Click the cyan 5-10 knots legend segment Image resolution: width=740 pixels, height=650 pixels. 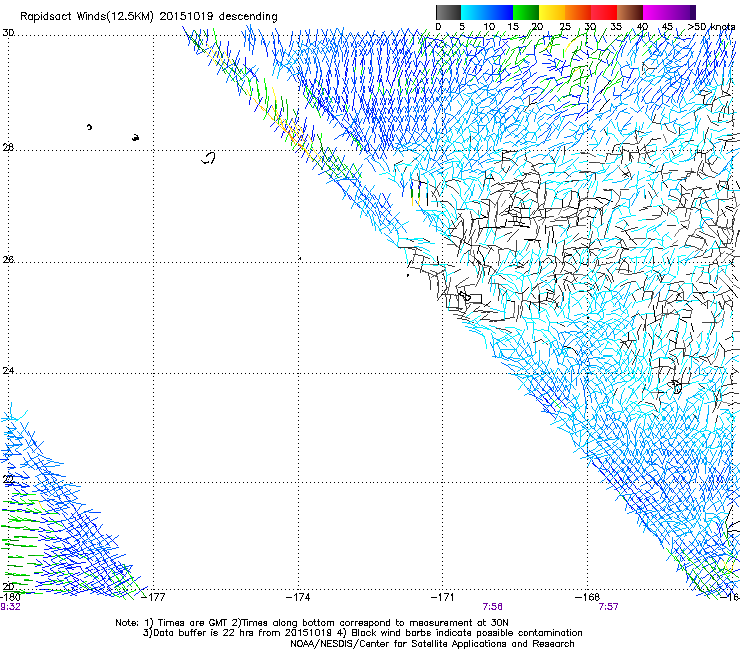(474, 12)
